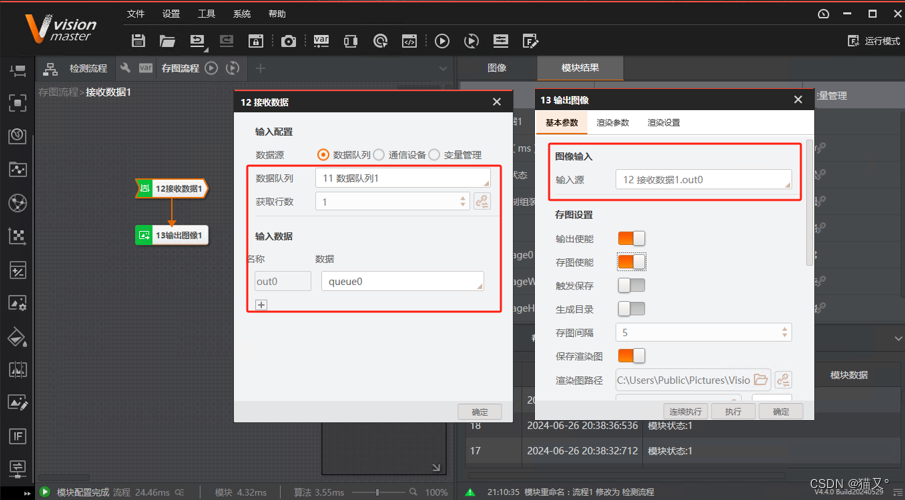Image resolution: width=905 pixels, height=500 pixels.
Task: Select the acquisition tools sidebar icon at top
Action: 17,70
